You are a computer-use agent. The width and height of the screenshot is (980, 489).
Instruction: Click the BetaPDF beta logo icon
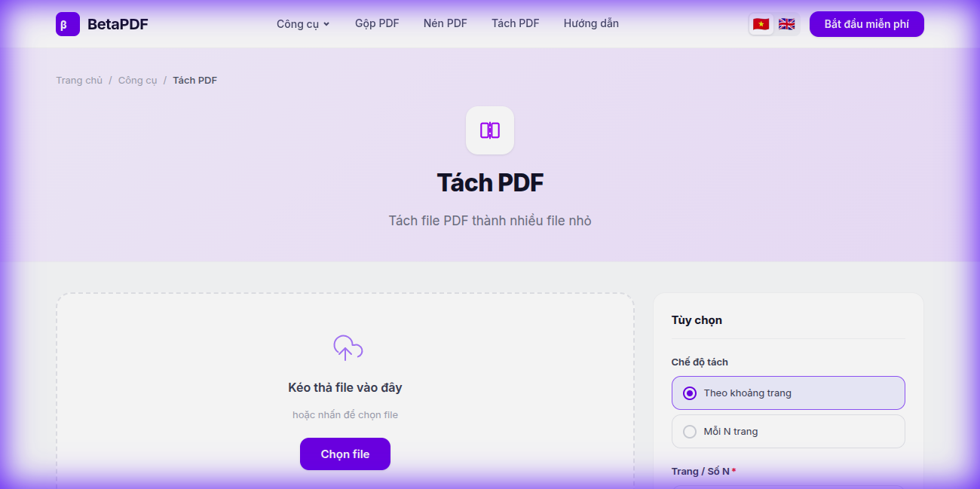67,23
